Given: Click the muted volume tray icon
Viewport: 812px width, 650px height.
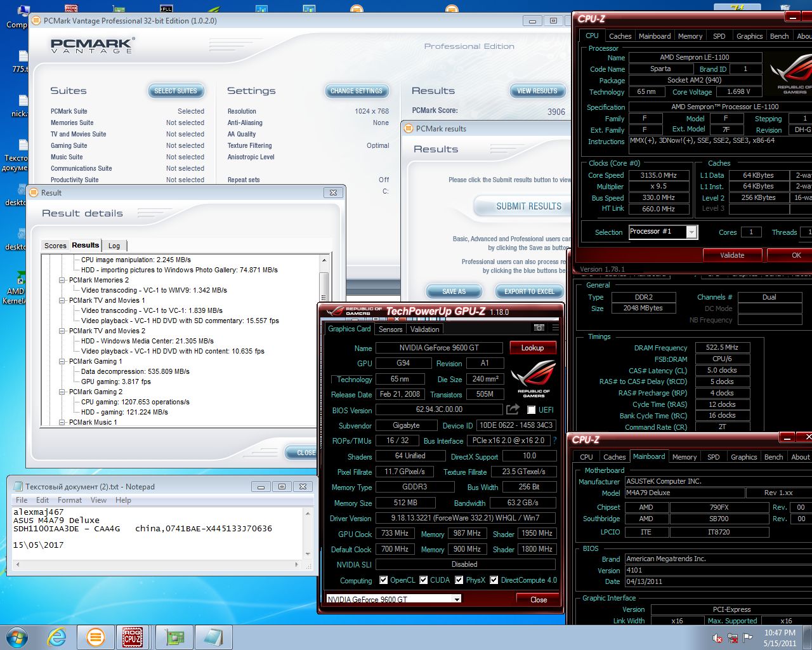Looking at the screenshot, I should click(x=717, y=638).
